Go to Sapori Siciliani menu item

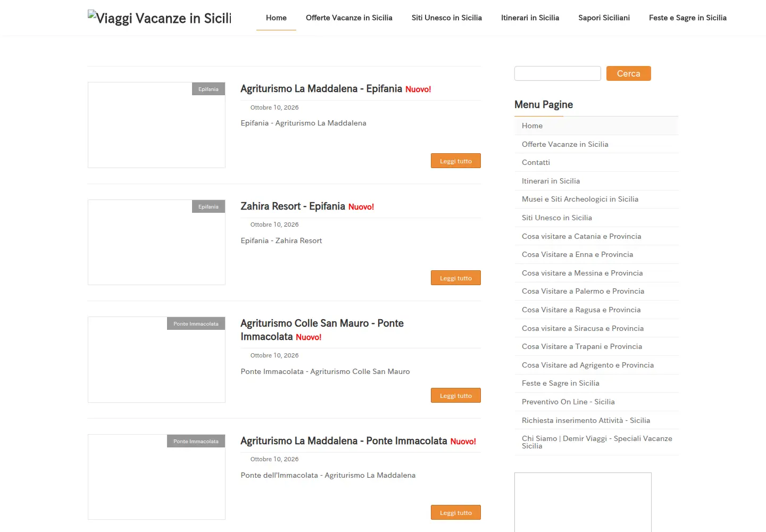pos(604,18)
